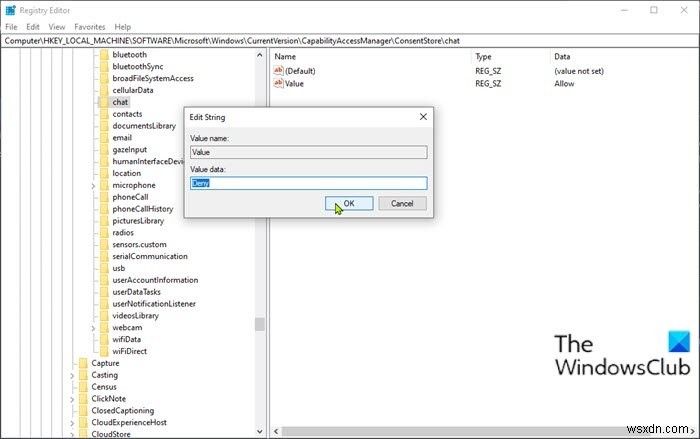
Task: Click the Census folder icon
Action: pyautogui.click(x=83, y=387)
